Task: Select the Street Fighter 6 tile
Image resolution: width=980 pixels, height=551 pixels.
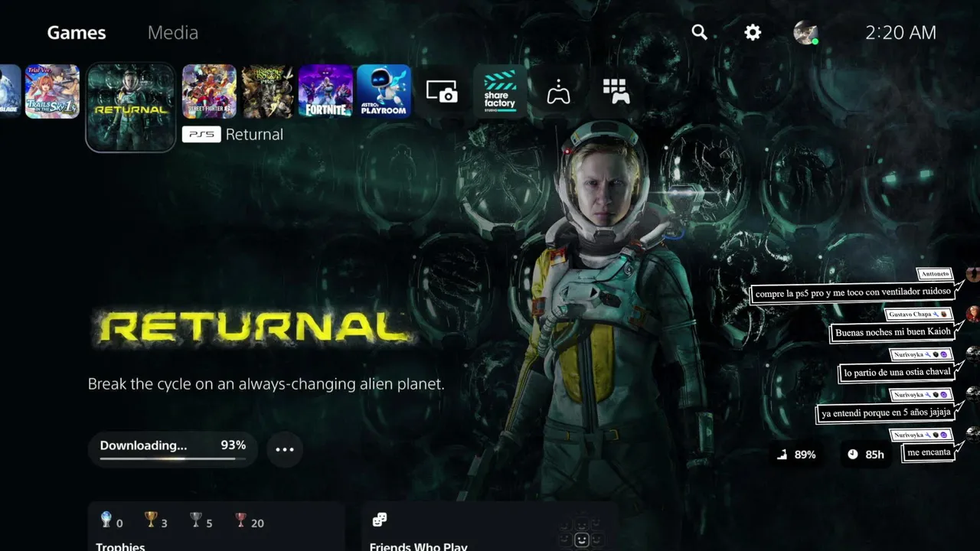Action: click(209, 91)
